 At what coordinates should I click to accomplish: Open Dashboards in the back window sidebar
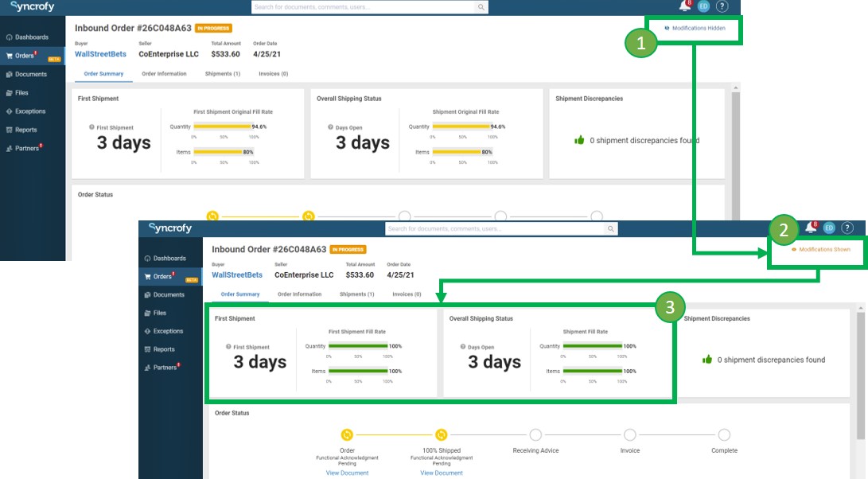click(x=28, y=37)
